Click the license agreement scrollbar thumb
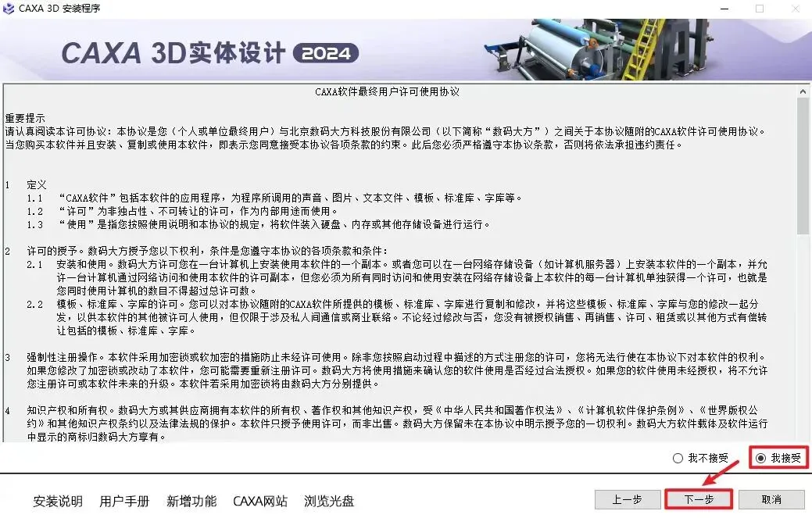Screen dimensions: 812x518 pyautogui.click(x=803, y=166)
